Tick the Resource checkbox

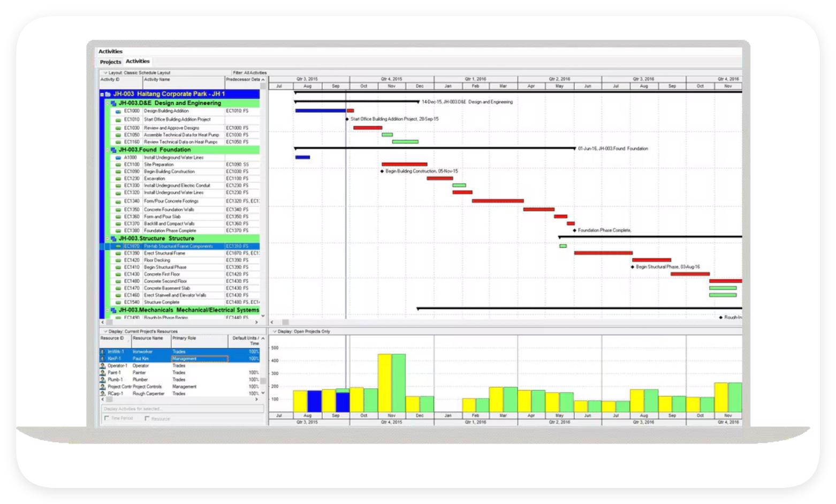coord(147,418)
